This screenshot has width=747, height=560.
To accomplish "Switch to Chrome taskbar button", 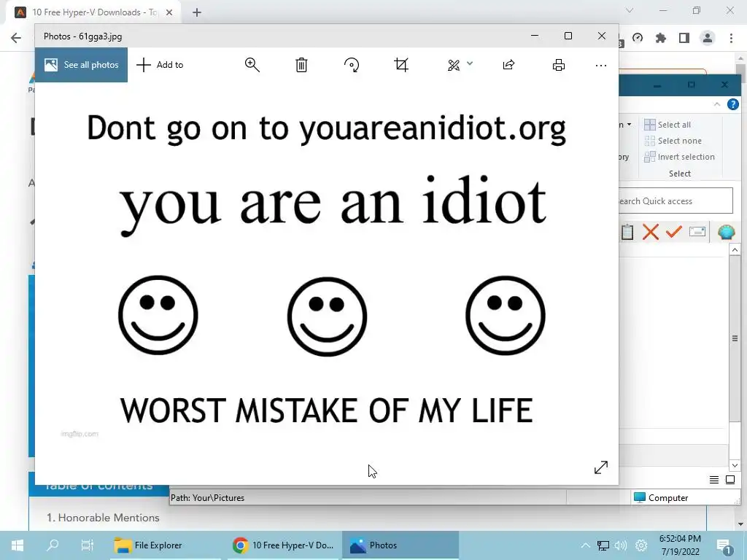I will pyautogui.click(x=284, y=545).
